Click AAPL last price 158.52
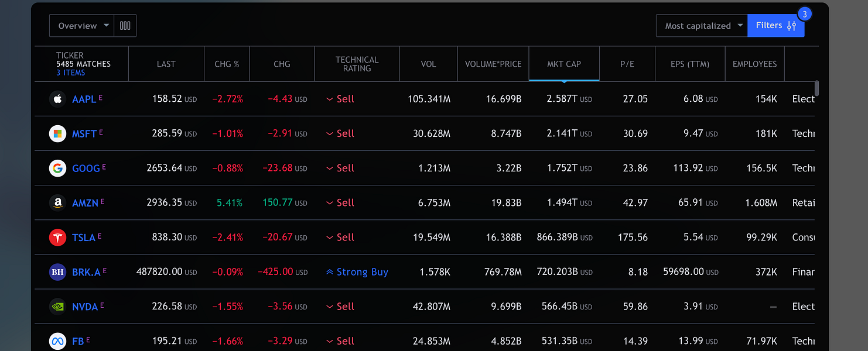Image resolution: width=868 pixels, height=351 pixels. tap(167, 99)
